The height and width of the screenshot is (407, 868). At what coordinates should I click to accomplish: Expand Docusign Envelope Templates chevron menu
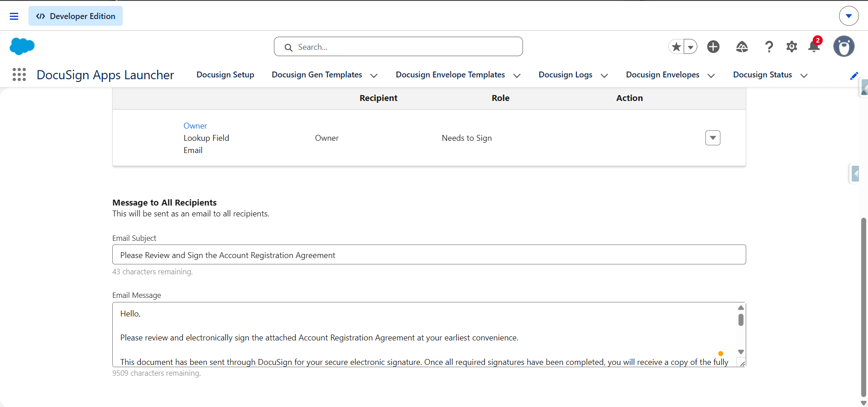517,76
